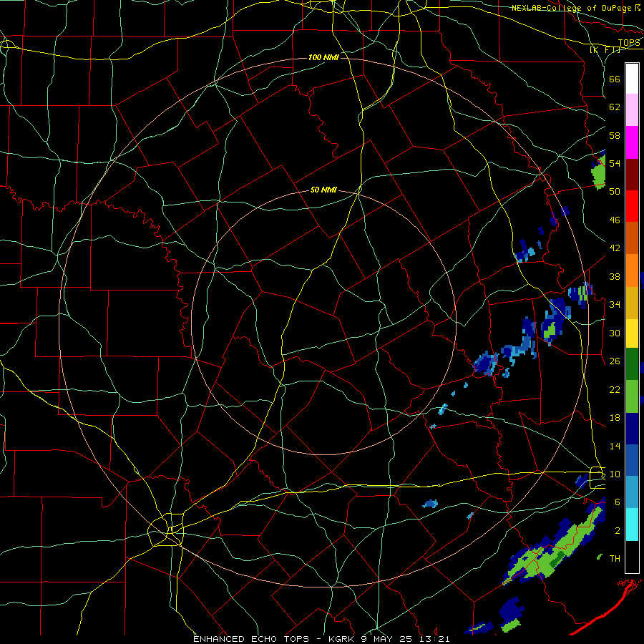
Task: Select the '30' legend value
Action: point(615,333)
